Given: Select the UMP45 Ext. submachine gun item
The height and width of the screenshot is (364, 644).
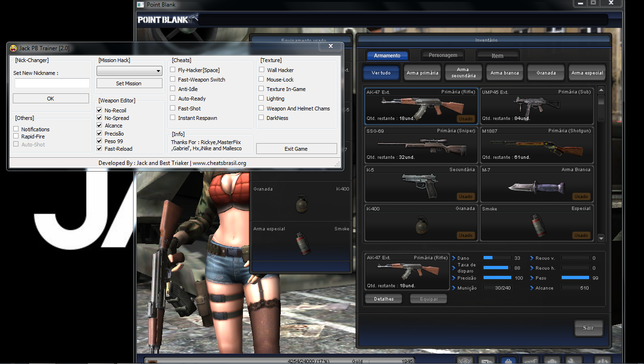Looking at the screenshot, I should coord(537,106).
